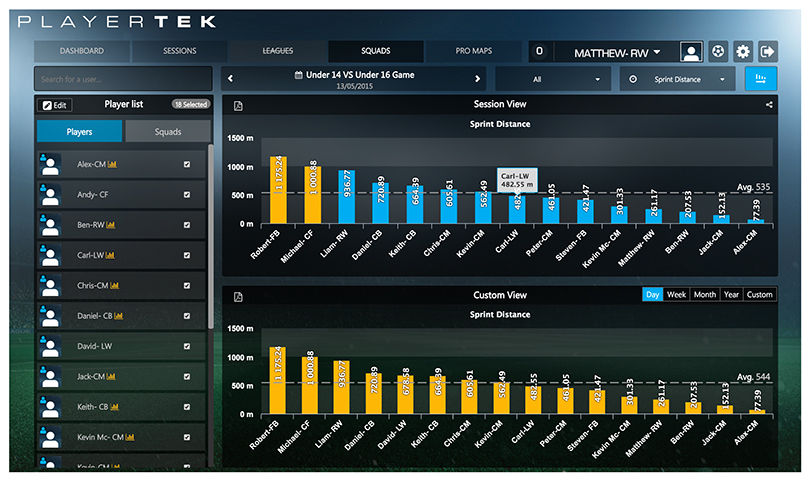Uncheck Andy-CF player checkbox

click(x=187, y=195)
